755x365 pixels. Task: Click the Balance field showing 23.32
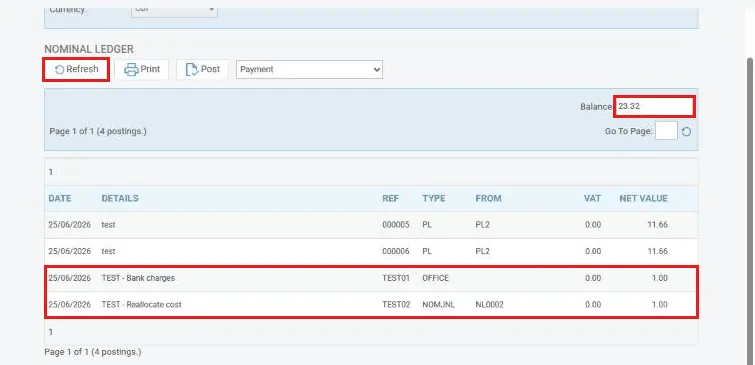point(654,106)
